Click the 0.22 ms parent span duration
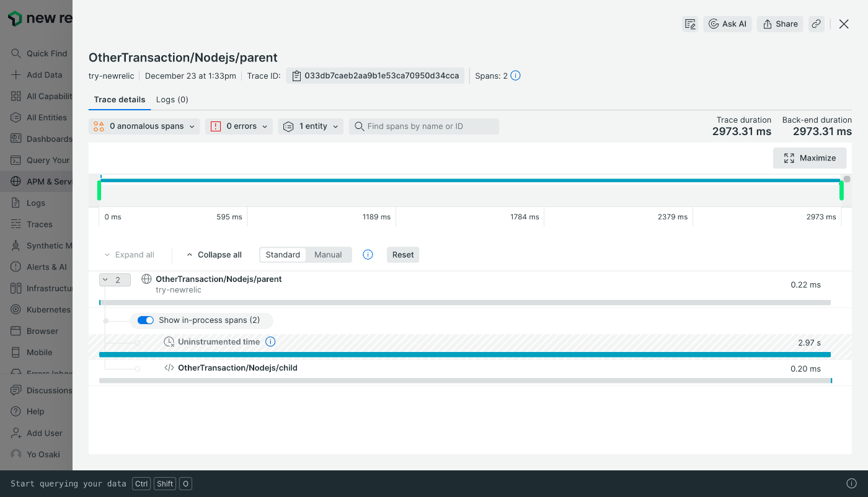The width and height of the screenshot is (868, 497). click(x=805, y=285)
